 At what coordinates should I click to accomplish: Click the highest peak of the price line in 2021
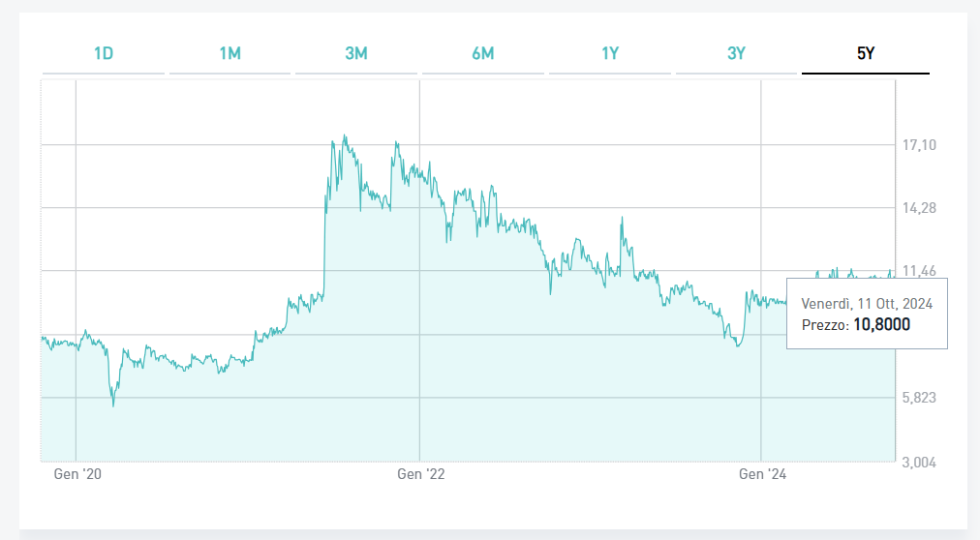(x=345, y=136)
